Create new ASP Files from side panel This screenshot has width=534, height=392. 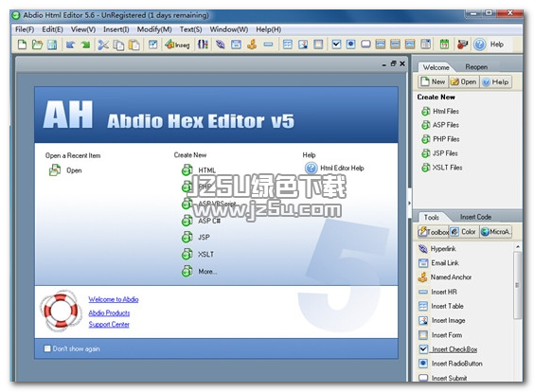click(x=440, y=125)
